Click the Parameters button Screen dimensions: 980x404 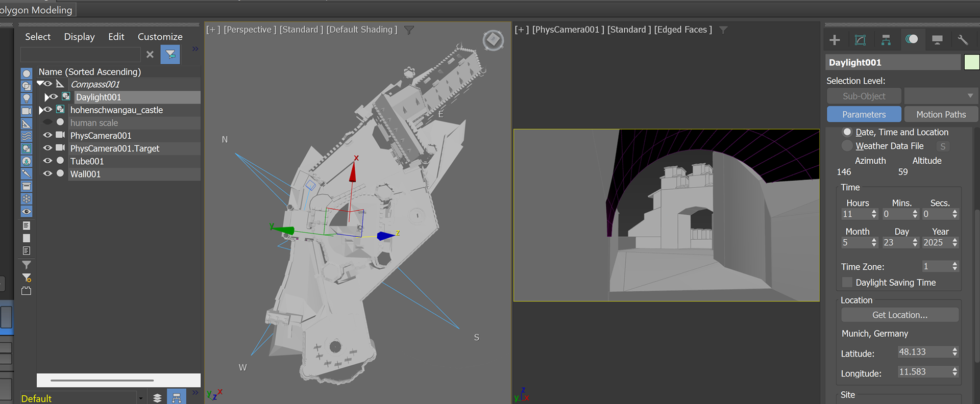click(864, 114)
